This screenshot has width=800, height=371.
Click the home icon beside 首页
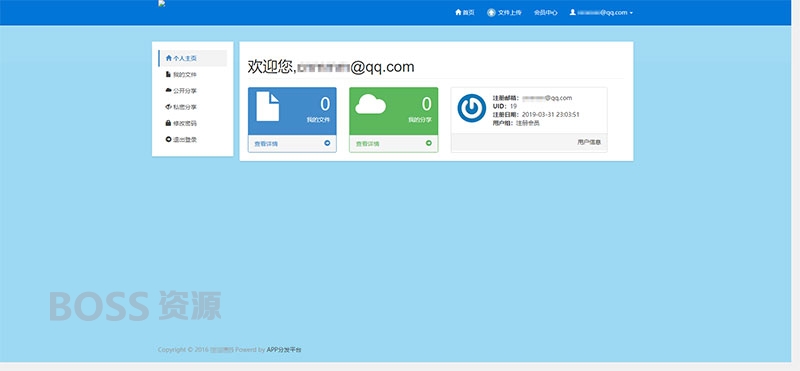[458, 12]
